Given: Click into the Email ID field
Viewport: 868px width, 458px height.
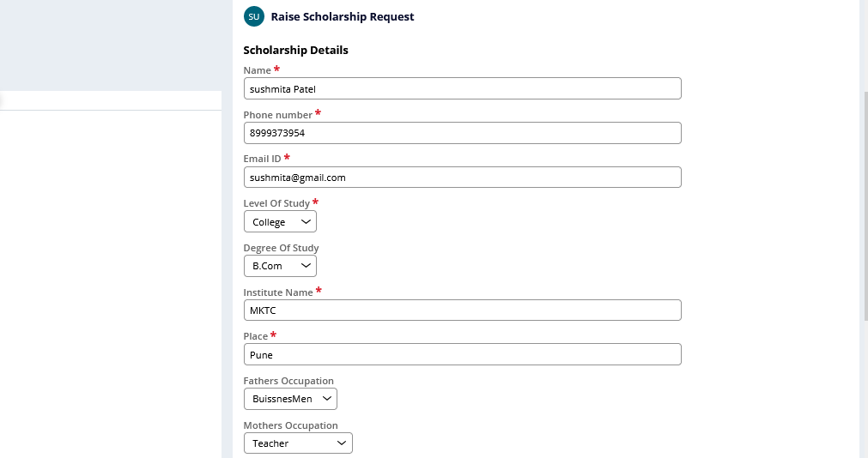Looking at the screenshot, I should [462, 178].
